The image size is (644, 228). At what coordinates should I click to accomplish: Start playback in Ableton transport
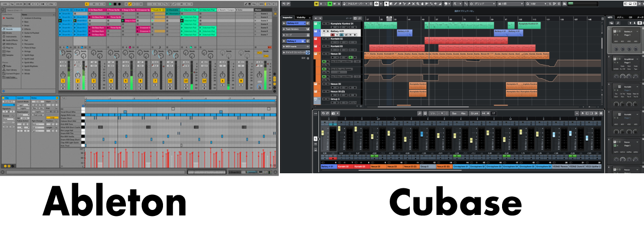point(110,4)
